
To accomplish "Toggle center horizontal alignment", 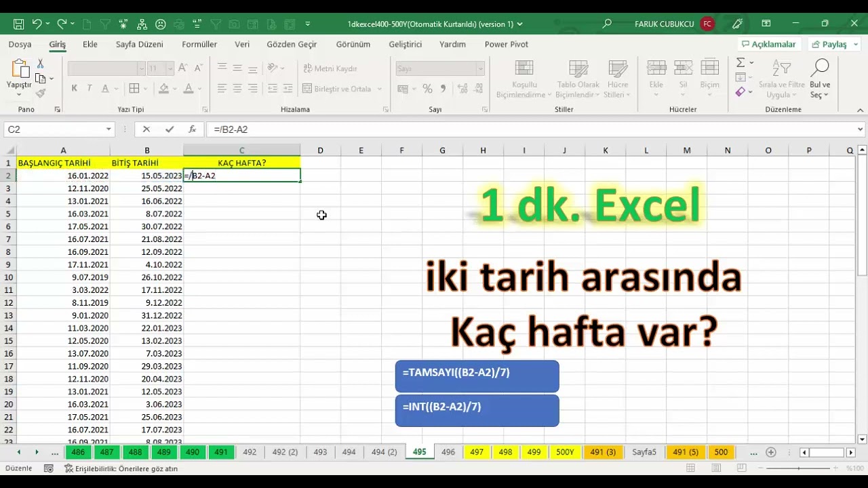I will (237, 89).
